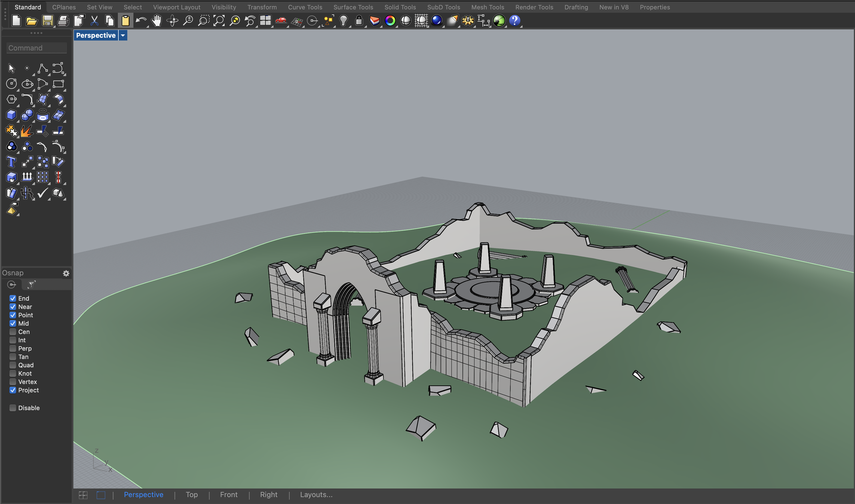Click the Lock objects padlock icon

359,21
